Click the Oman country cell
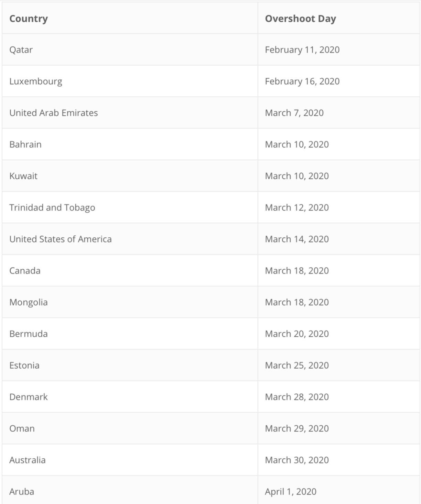Viewport: 421px width, 504px height. pyautogui.click(x=22, y=429)
